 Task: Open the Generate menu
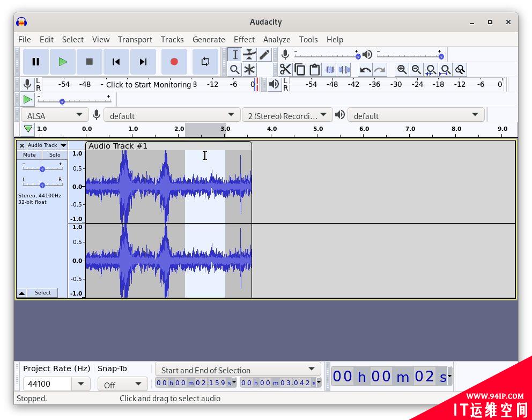[208, 39]
